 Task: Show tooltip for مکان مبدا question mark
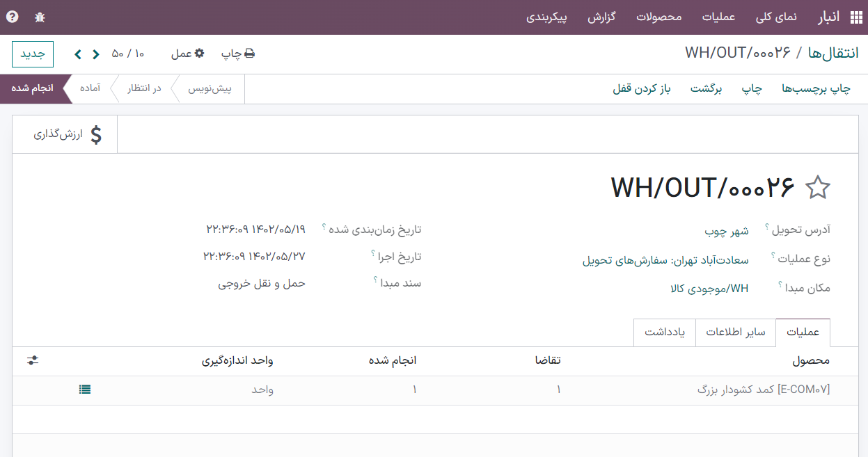tap(780, 284)
